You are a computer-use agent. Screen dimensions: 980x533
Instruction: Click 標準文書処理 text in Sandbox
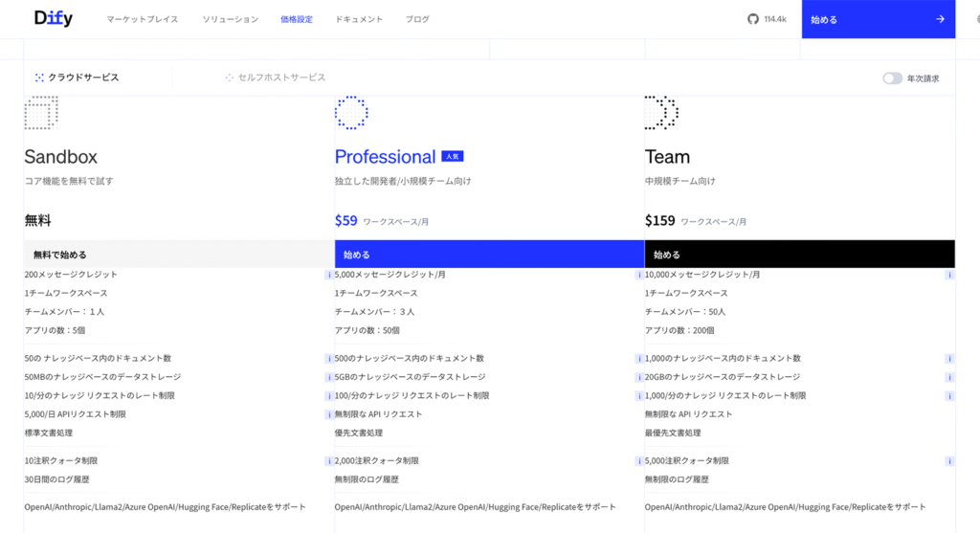pos(49,433)
